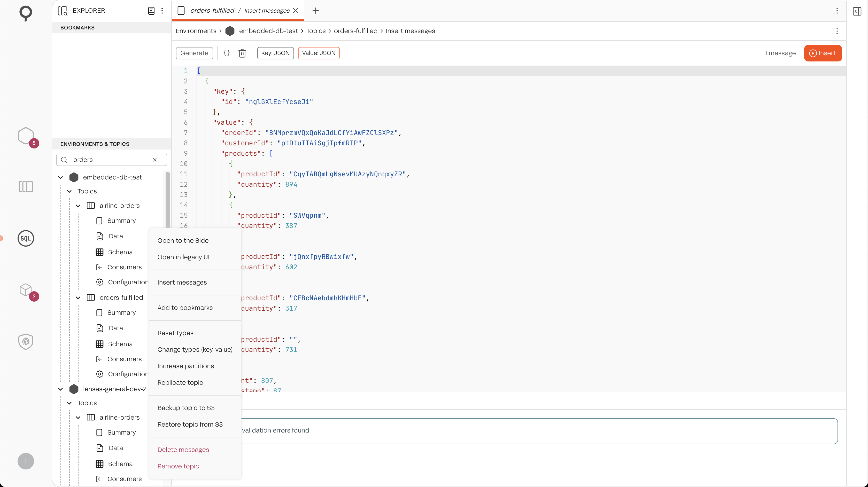Select Replicate topic menu entry
868x487 pixels.
[180, 382]
